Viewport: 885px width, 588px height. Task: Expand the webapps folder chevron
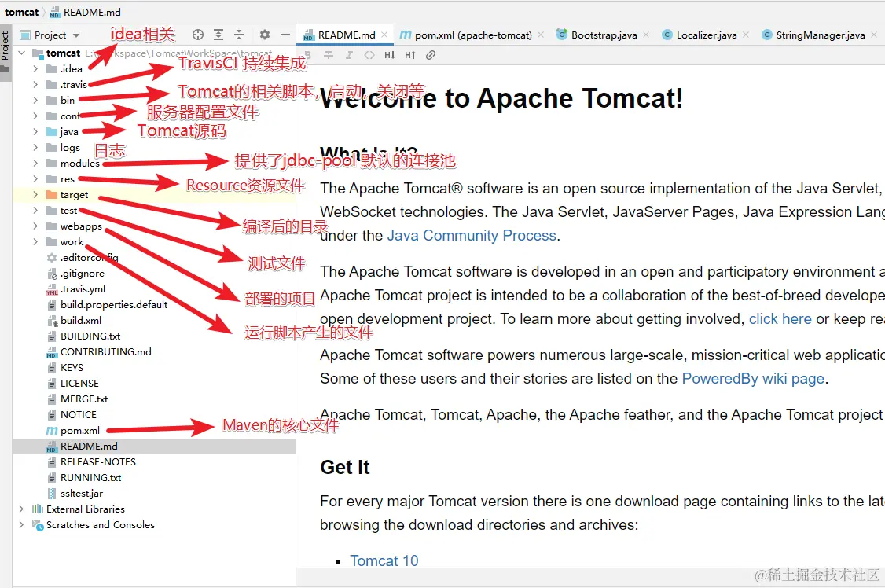[35, 226]
